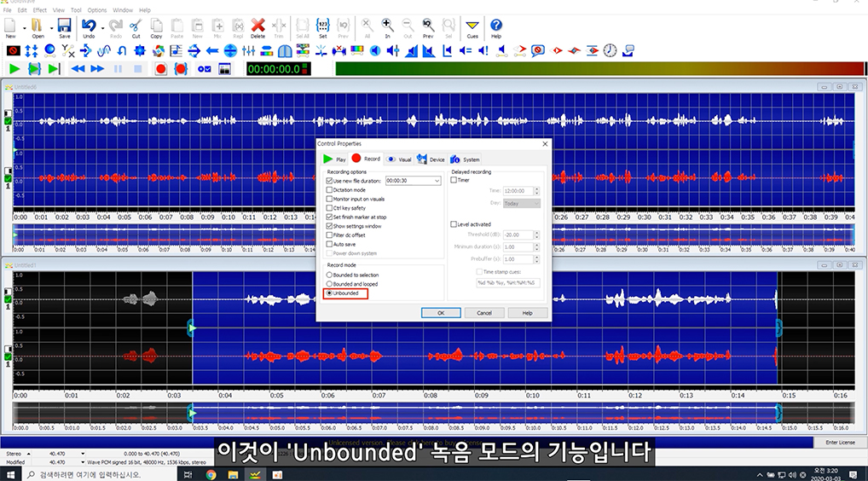This screenshot has height=481, width=868.
Task: Toggle Show settings window checkbox
Action: (x=329, y=226)
